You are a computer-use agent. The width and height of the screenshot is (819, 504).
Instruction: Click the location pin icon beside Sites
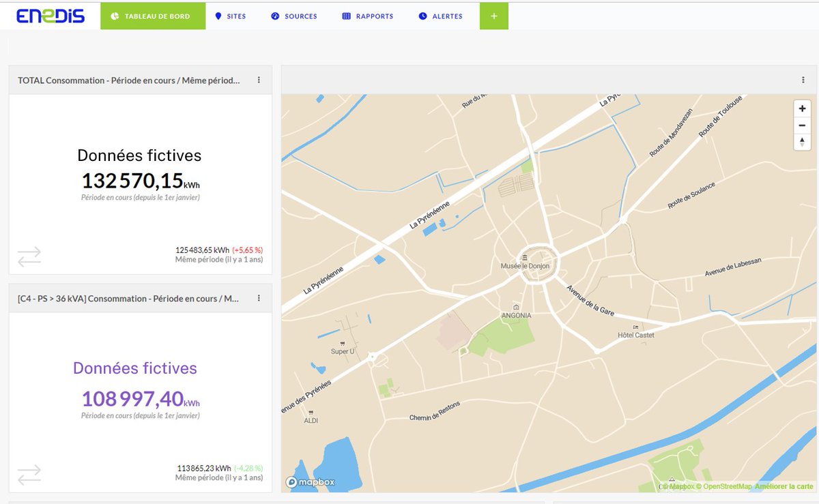tap(218, 16)
